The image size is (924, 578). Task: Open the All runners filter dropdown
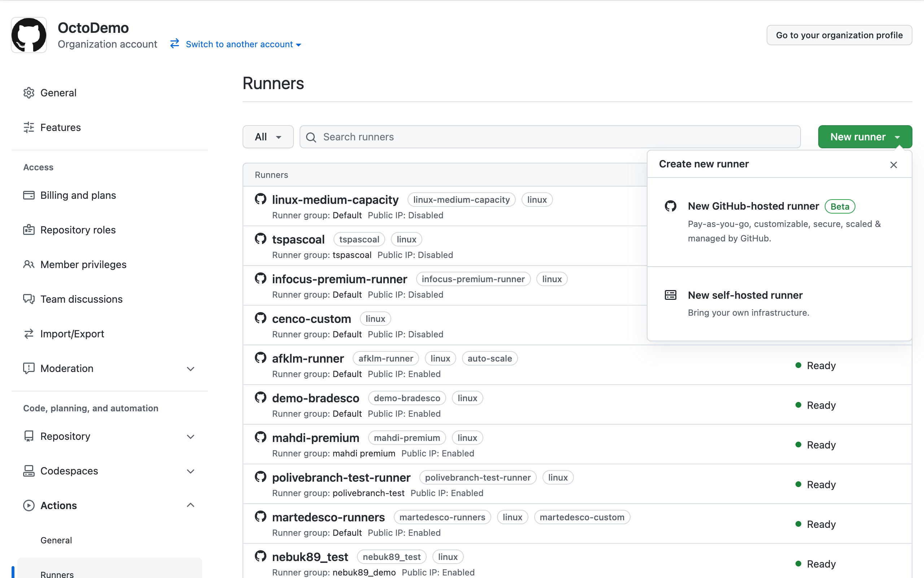[x=267, y=136]
